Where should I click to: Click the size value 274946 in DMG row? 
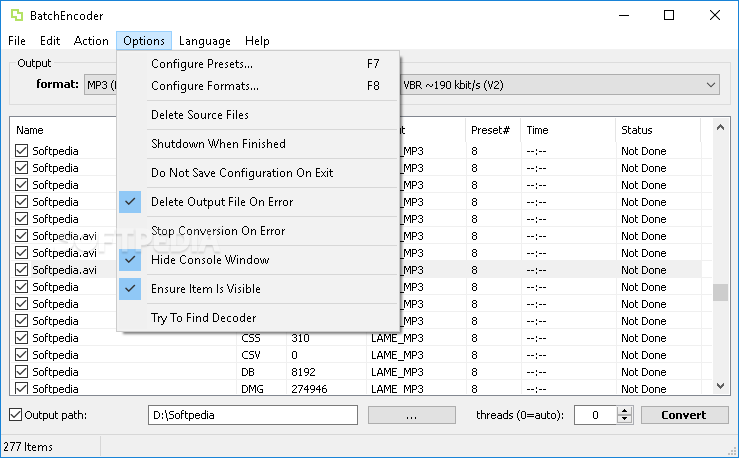(309, 389)
